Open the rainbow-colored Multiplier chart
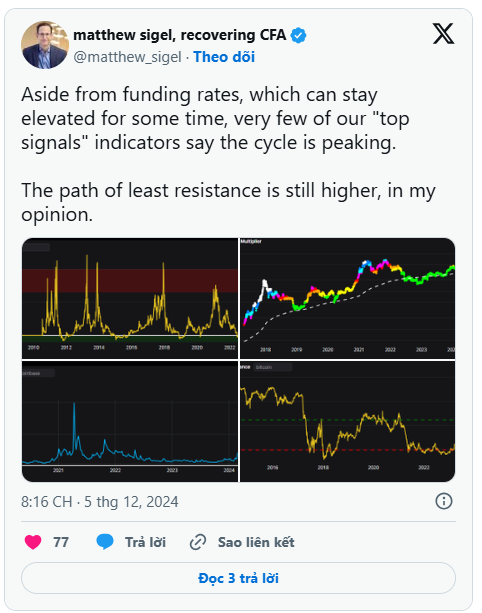 click(348, 298)
